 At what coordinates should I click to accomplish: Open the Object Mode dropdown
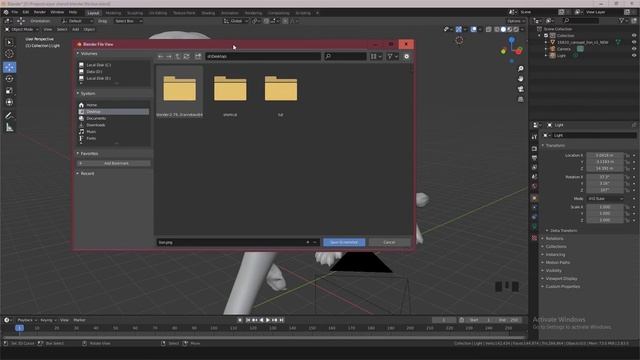(22, 29)
